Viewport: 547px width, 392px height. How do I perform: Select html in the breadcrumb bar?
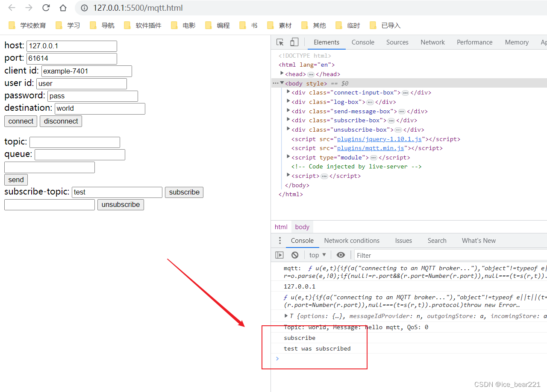pyautogui.click(x=281, y=227)
